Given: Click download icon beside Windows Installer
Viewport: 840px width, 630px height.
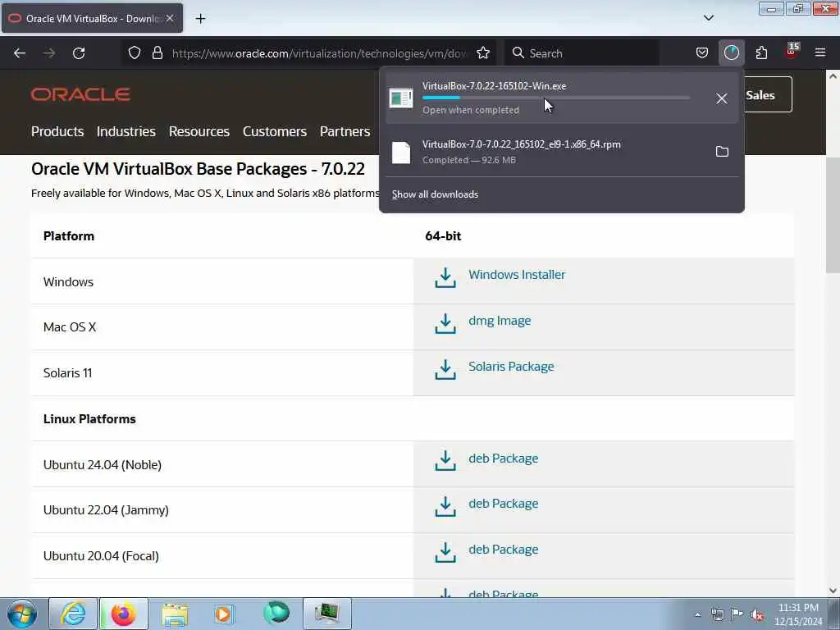Looking at the screenshot, I should tap(445, 278).
